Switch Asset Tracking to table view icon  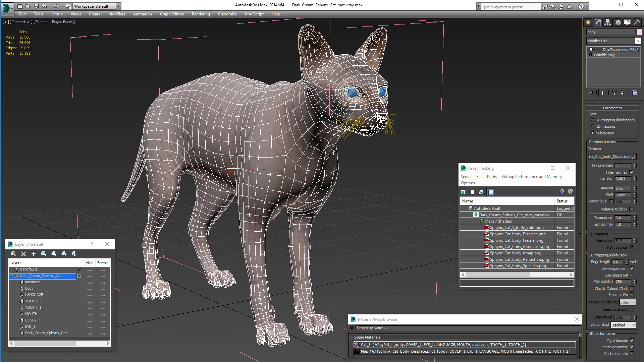[491, 192]
